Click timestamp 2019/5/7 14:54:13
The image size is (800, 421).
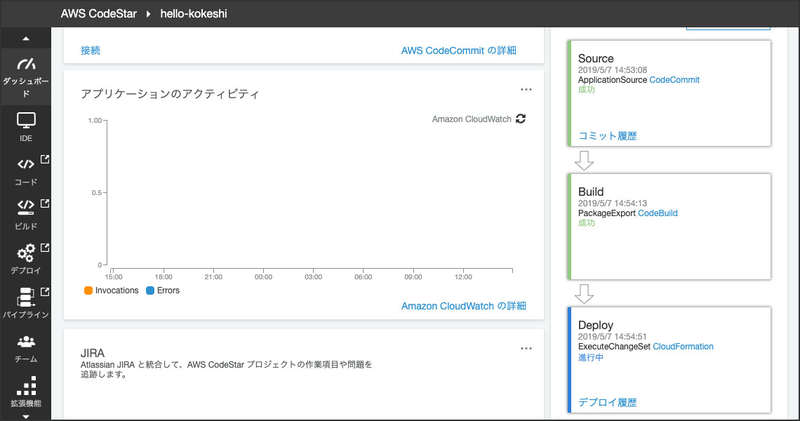coord(612,203)
